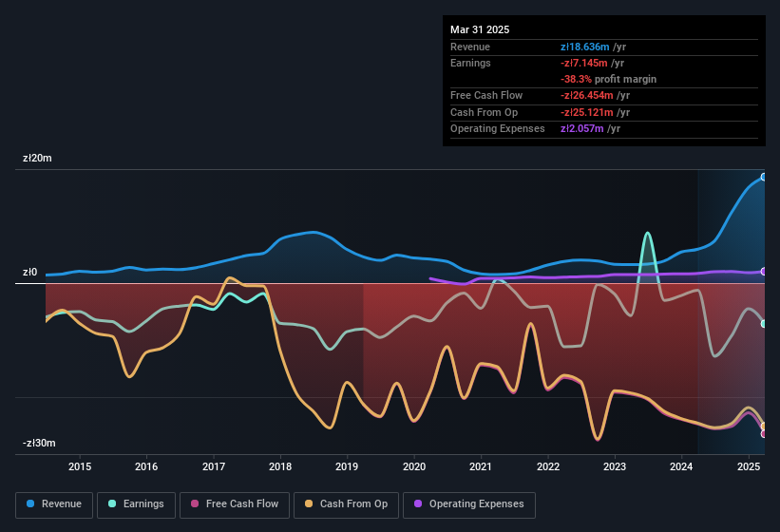
Task: Click the zł20m y-axis label
Action: 37,158
